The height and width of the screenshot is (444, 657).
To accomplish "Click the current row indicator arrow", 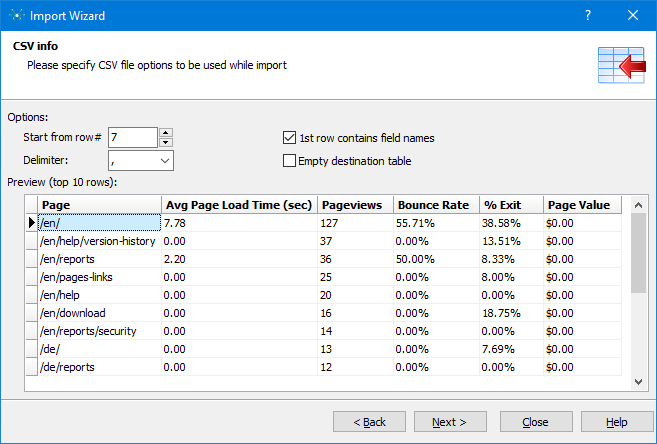I will (x=32, y=223).
